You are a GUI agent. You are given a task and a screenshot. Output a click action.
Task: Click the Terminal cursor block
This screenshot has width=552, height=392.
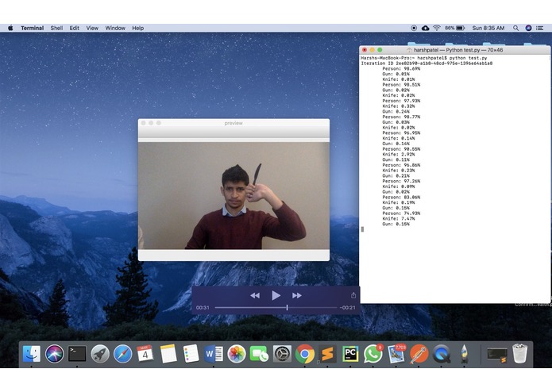tap(362, 229)
